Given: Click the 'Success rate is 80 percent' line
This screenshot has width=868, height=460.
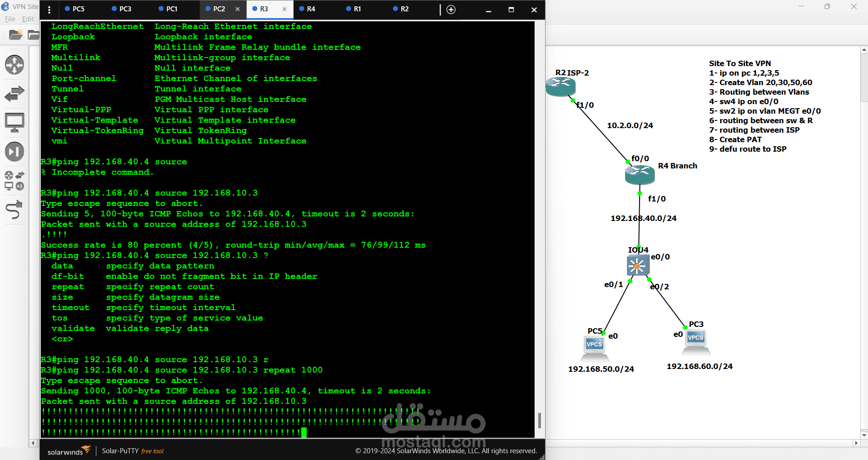Looking at the screenshot, I should [x=233, y=245].
